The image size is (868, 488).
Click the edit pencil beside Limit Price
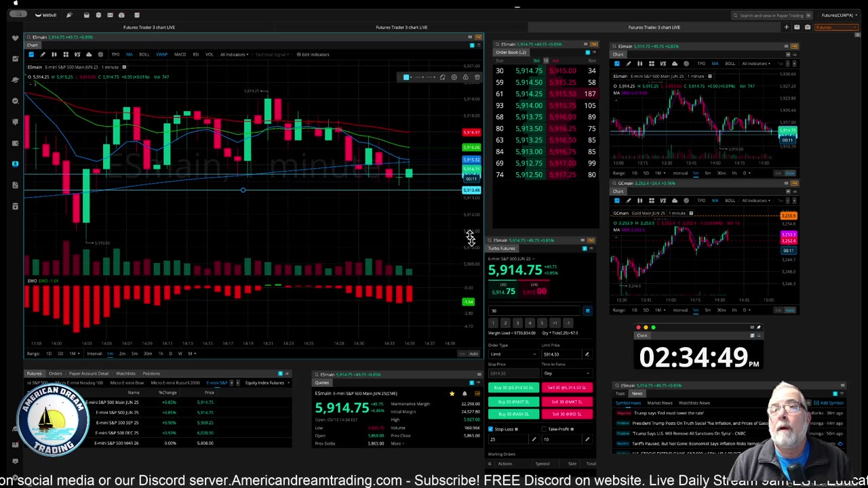point(587,354)
